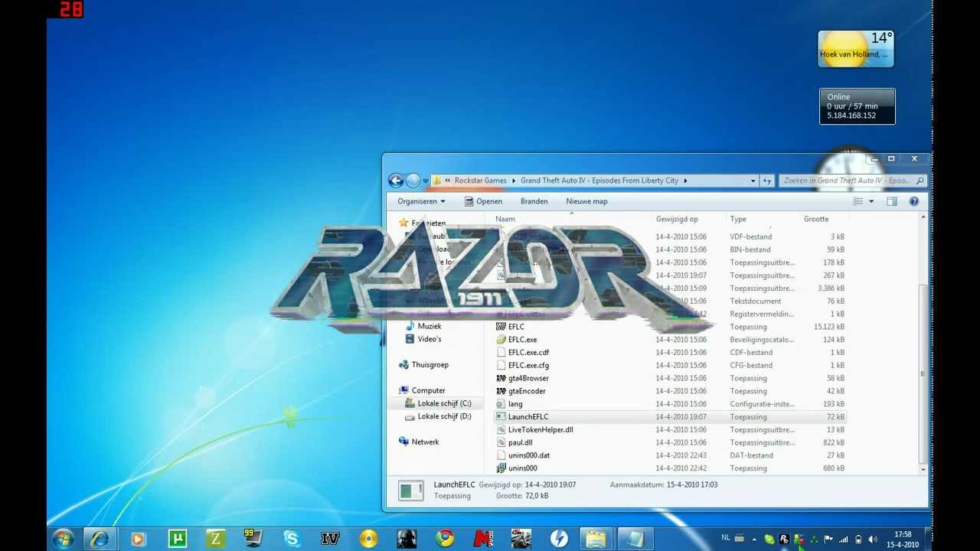The width and height of the screenshot is (980, 551).
Task: Expand the arrow after Rockstar Games breadcrumb
Action: point(514,181)
